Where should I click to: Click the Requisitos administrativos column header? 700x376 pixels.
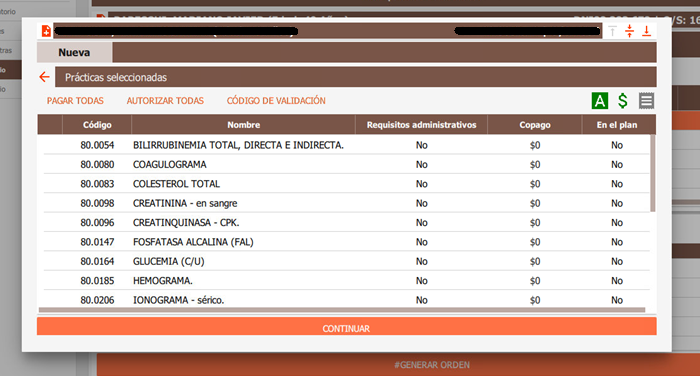(421, 125)
